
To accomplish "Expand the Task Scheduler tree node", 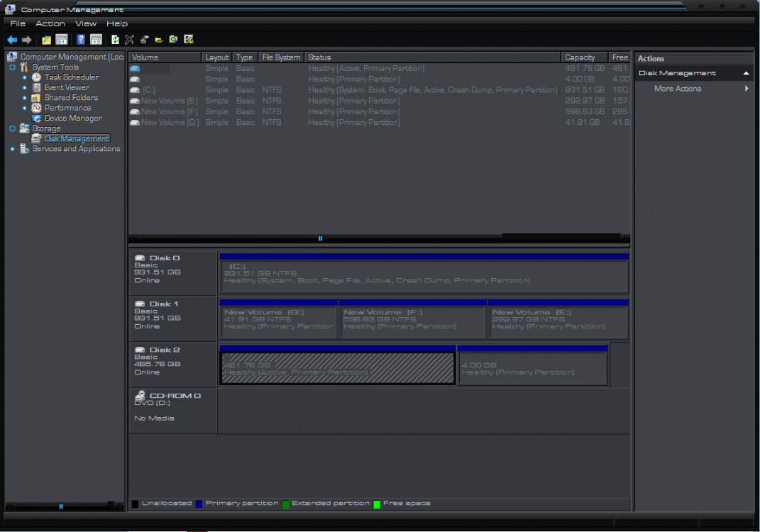I will [25, 77].
